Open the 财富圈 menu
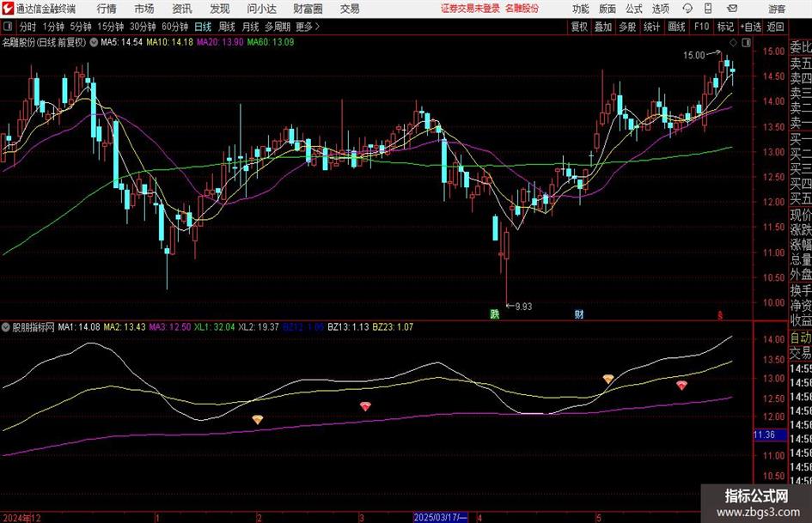The height and width of the screenshot is (523, 812). pos(308,9)
